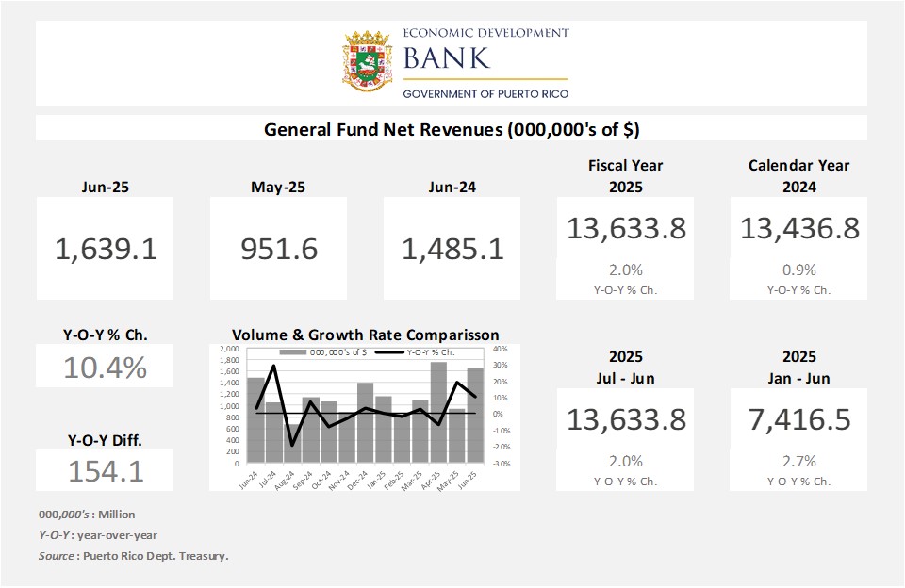
Task: Select the 2.7% change under Jan - Jun
Action: click(x=799, y=461)
